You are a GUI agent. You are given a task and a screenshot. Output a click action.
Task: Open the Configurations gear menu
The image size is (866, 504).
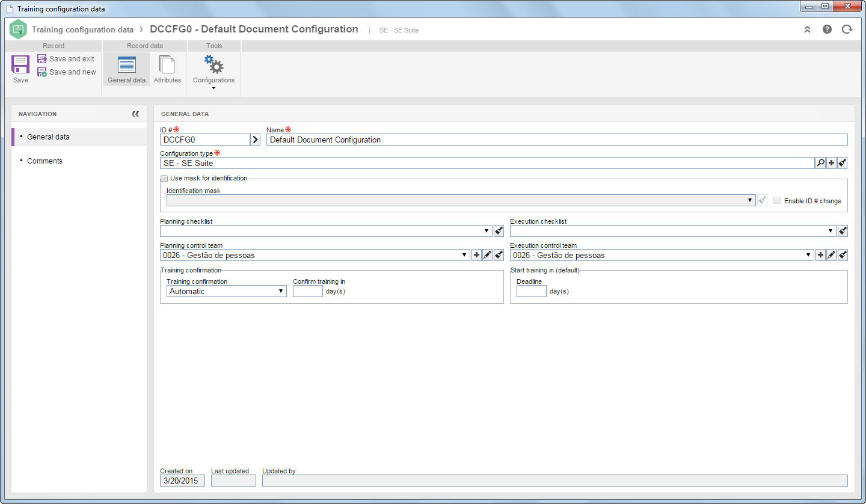pyautogui.click(x=213, y=72)
